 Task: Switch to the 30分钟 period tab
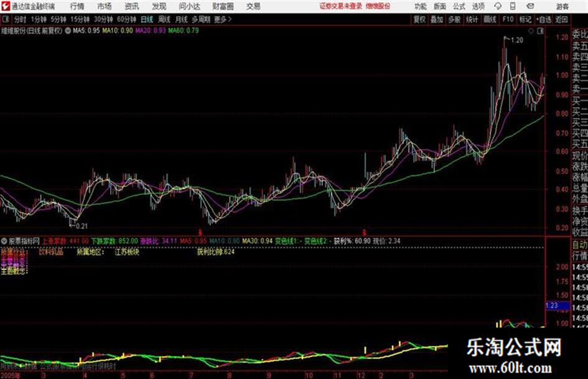pos(103,19)
